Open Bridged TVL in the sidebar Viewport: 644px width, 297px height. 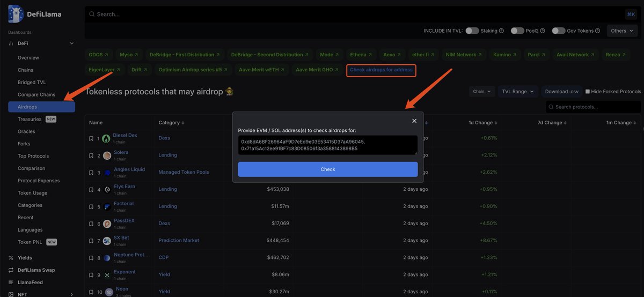point(32,83)
